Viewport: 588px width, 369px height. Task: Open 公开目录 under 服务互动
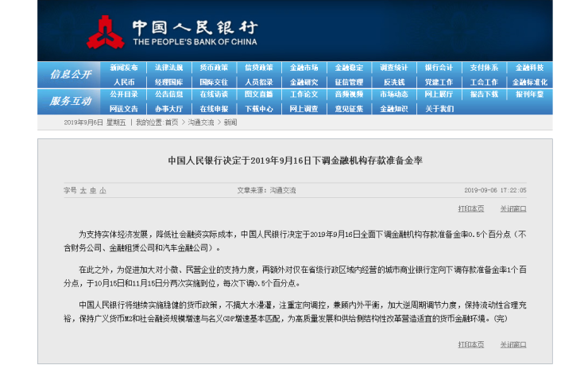click(124, 94)
